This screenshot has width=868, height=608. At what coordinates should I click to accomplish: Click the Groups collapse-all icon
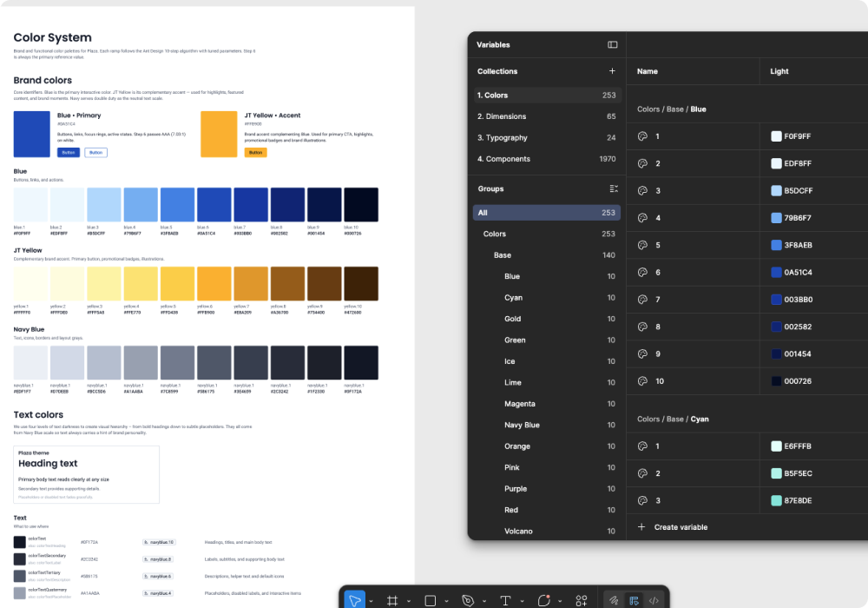614,188
